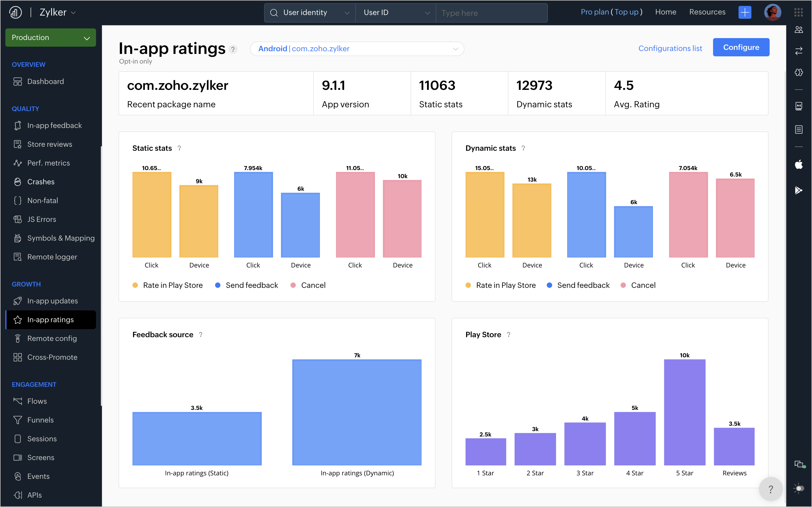The height and width of the screenshot is (507, 812).
Task: Click the document list icon in right rail
Action: point(799,129)
